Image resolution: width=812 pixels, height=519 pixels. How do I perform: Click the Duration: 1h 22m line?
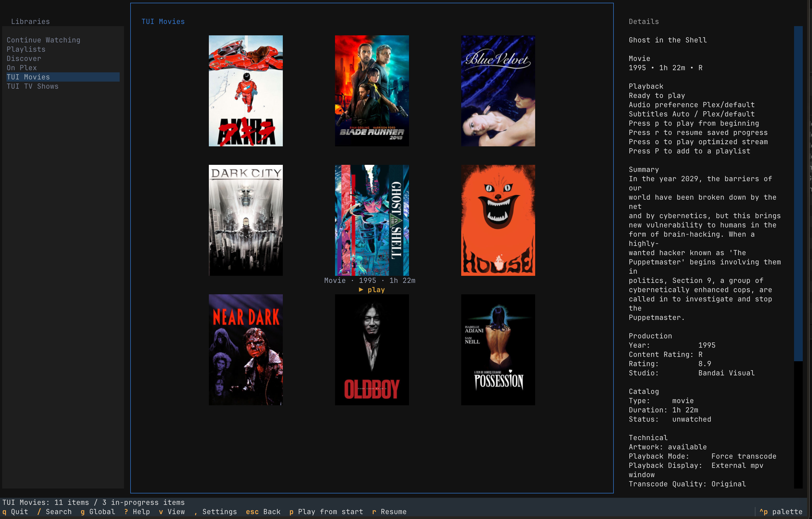tap(663, 410)
